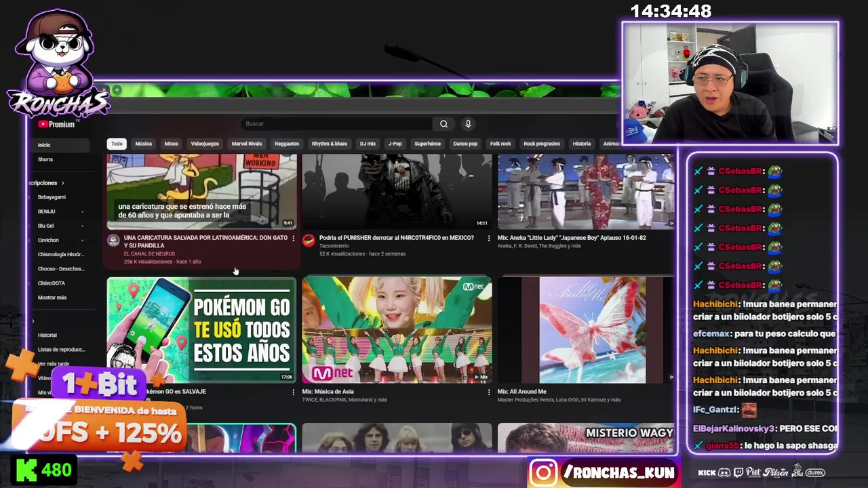Open options menu for PUNISHER video

(x=489, y=239)
